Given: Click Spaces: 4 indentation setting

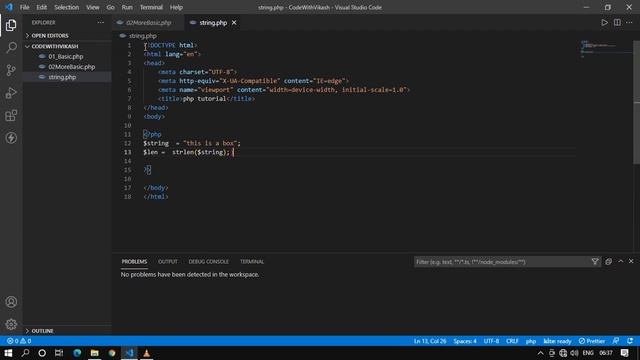Looking at the screenshot, I should (x=465, y=341).
